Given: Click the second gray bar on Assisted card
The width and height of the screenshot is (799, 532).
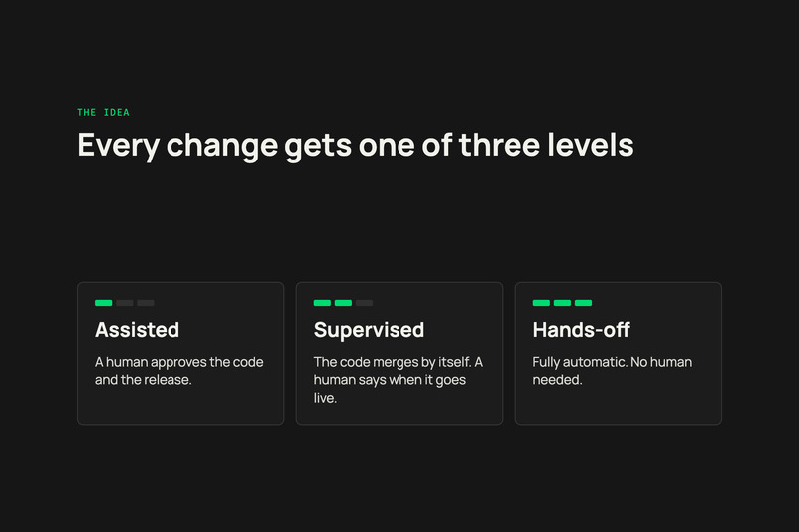Looking at the screenshot, I should 124,303.
